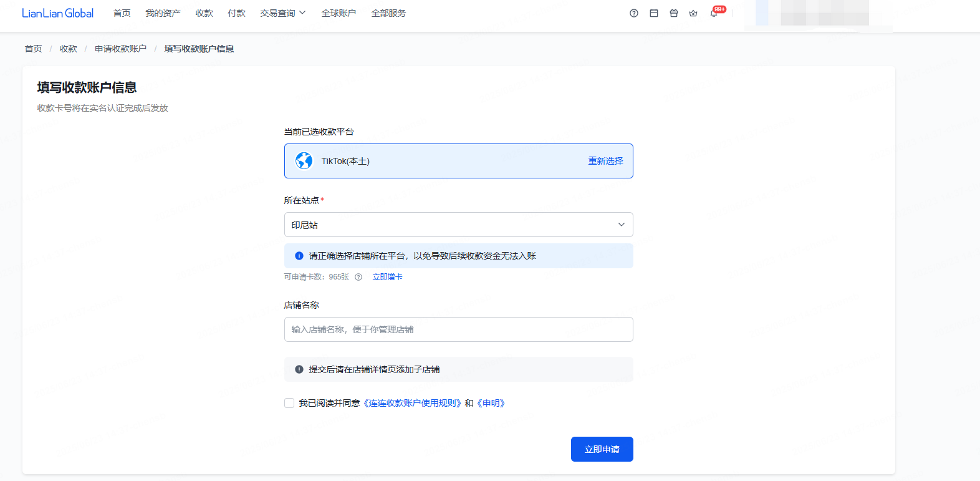Click the blue info icon in platform notice
The height and width of the screenshot is (481, 980).
coord(299,256)
